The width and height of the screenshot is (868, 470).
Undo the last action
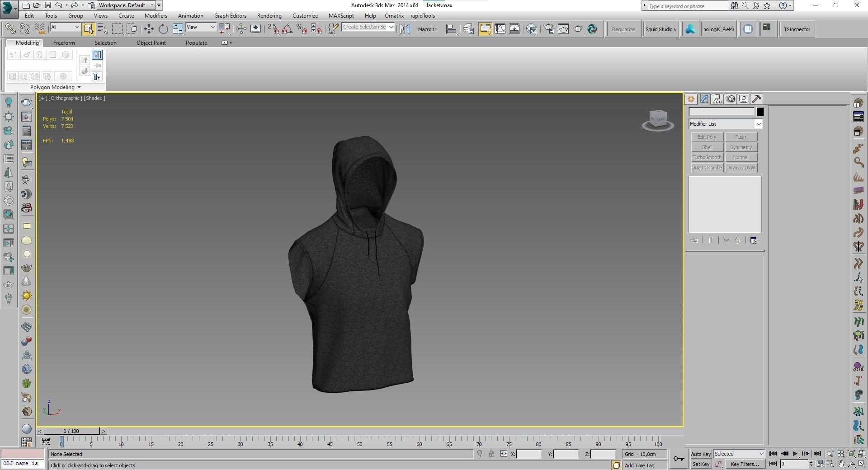point(58,5)
